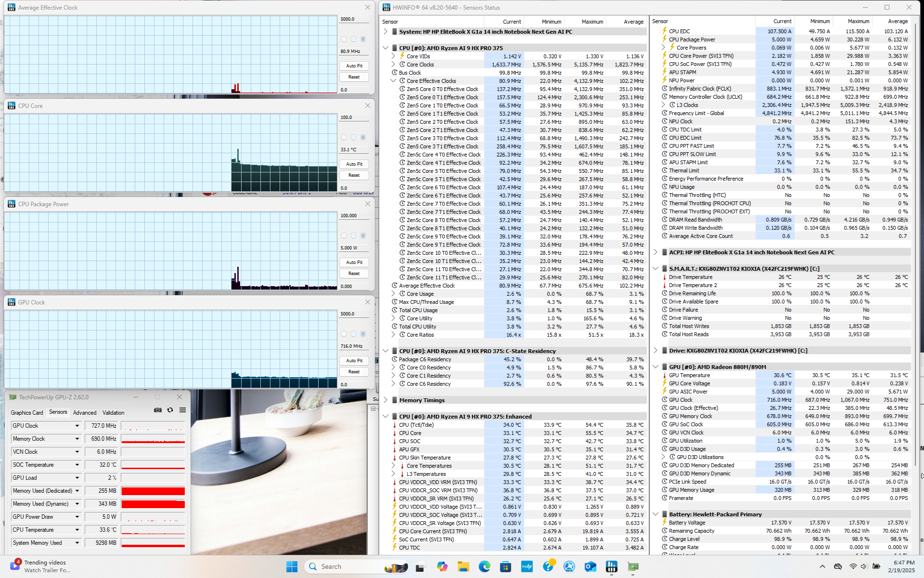Image resolution: width=924 pixels, height=578 pixels.
Task: Open the Advanced tab in GPU-Z
Action: click(85, 413)
